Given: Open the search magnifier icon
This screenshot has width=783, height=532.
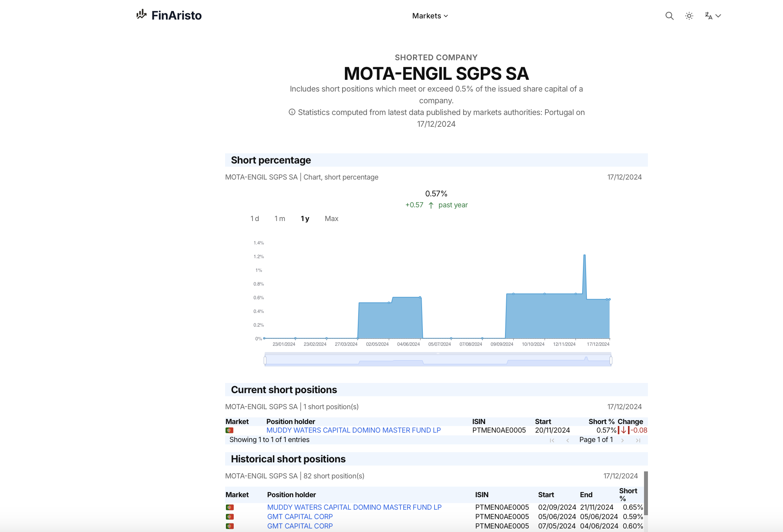Looking at the screenshot, I should pyautogui.click(x=669, y=16).
